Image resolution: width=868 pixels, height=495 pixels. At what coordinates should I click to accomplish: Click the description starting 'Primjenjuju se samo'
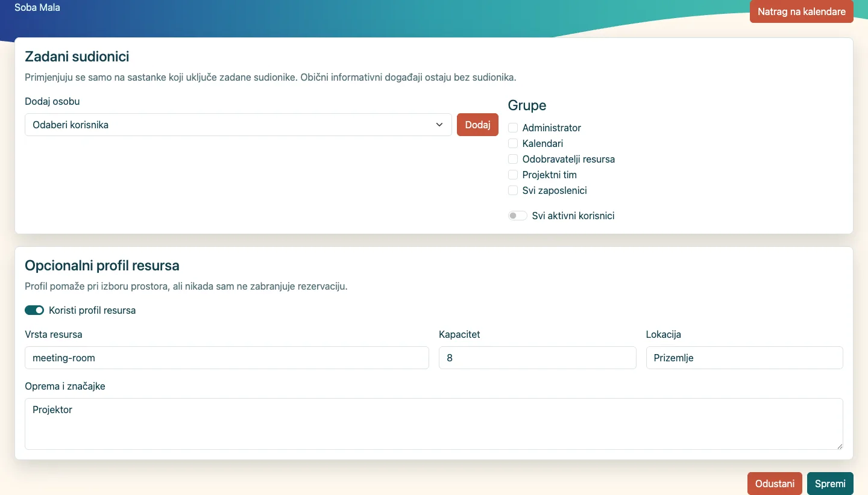271,77
